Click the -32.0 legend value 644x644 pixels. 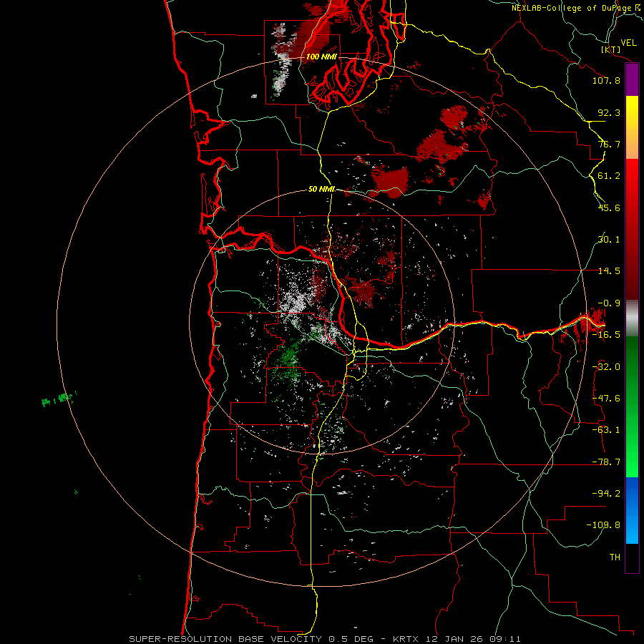pyautogui.click(x=606, y=367)
